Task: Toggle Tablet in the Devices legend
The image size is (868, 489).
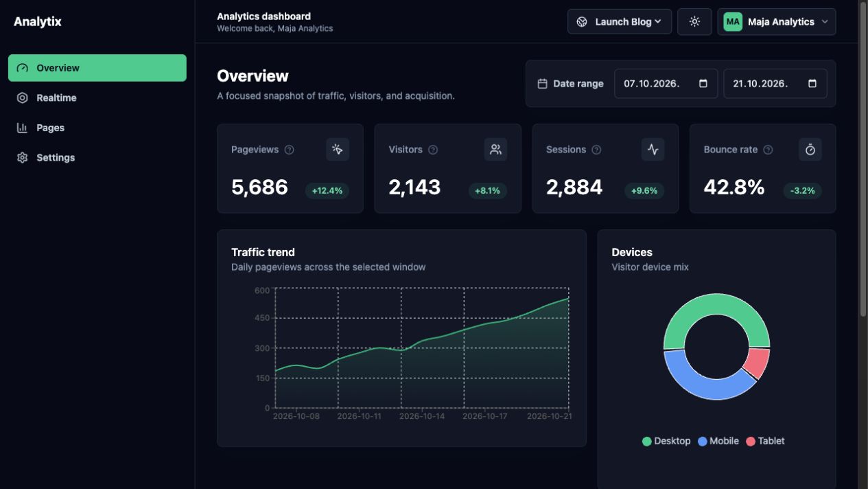Action: (765, 441)
